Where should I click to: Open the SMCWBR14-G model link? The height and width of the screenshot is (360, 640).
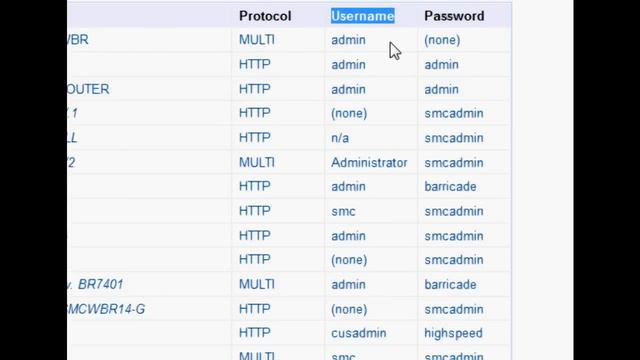[x=106, y=309]
